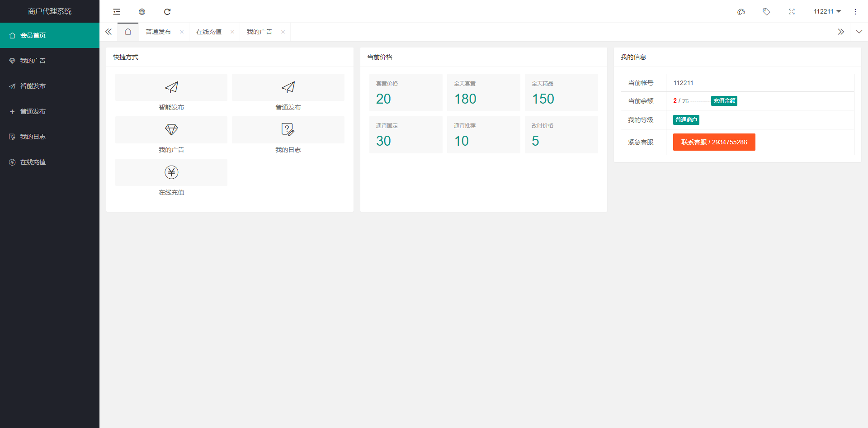
Task: Close the 在线充值 tab
Action: (232, 32)
